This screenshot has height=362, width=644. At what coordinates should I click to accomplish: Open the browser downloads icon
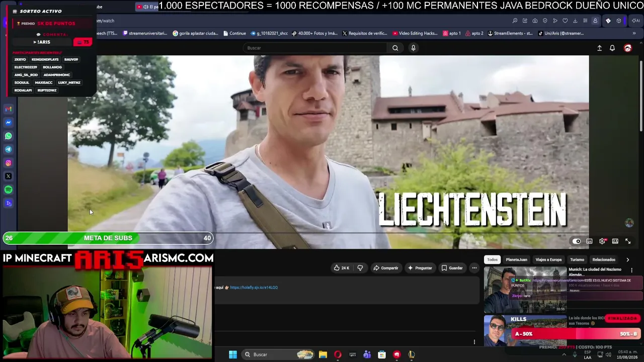point(575,21)
